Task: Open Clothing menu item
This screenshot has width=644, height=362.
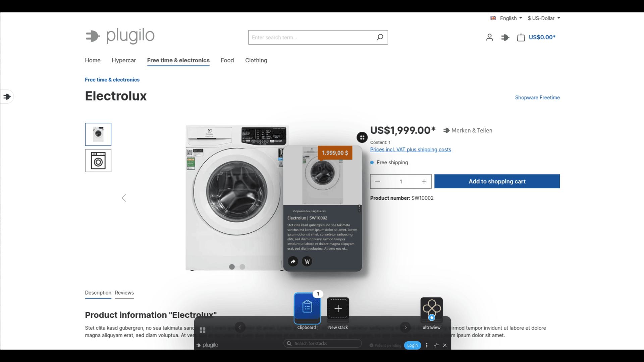Action: pos(256,60)
